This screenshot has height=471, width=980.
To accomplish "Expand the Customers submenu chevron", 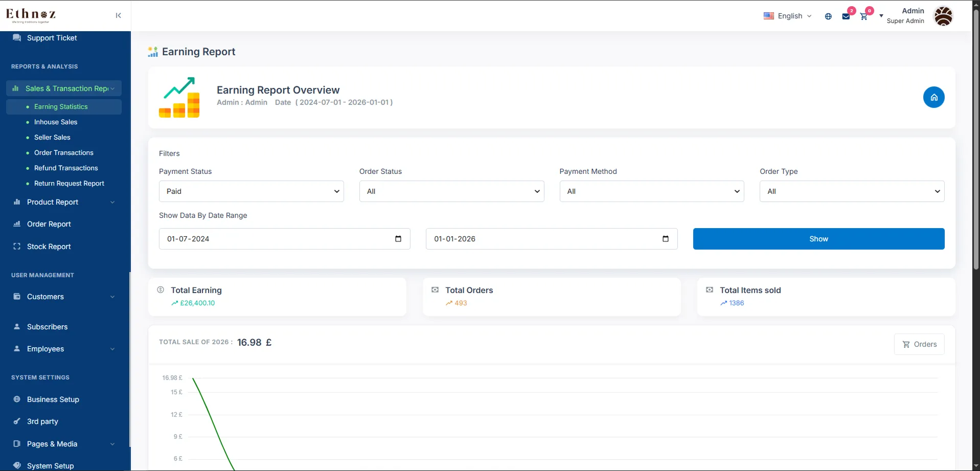I will point(112,297).
